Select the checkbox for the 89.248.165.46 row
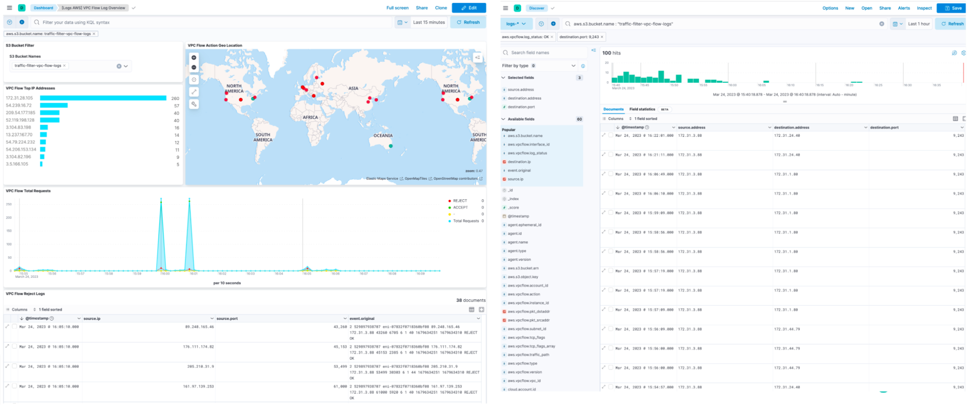This screenshot has width=980, height=415. coord(14,326)
